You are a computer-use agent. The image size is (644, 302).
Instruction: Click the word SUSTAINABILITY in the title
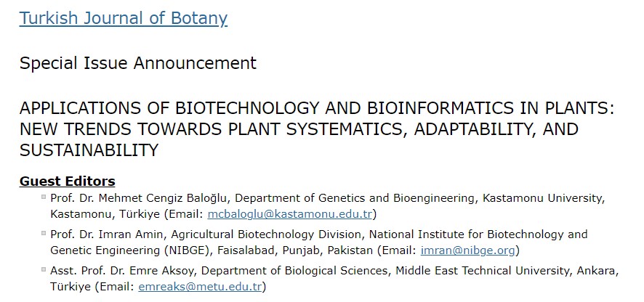click(89, 150)
